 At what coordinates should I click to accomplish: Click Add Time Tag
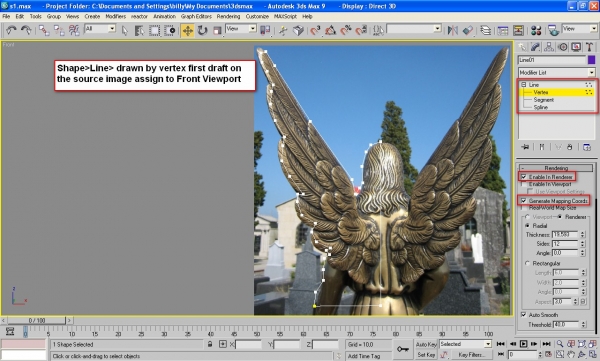364,356
